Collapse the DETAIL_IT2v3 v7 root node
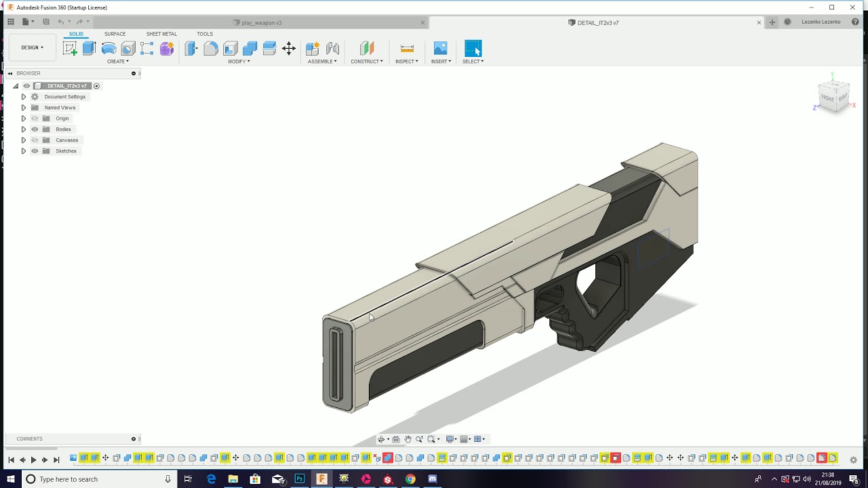This screenshot has width=868, height=488. coord(16,86)
